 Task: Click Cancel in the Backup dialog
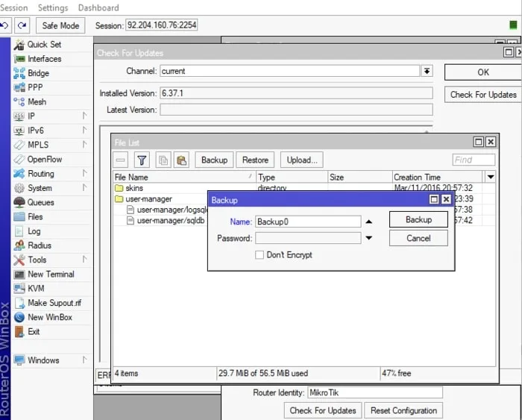pos(418,238)
